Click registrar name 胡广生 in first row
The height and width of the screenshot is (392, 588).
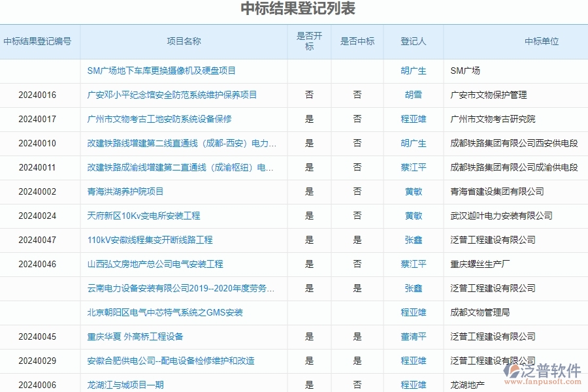point(412,71)
